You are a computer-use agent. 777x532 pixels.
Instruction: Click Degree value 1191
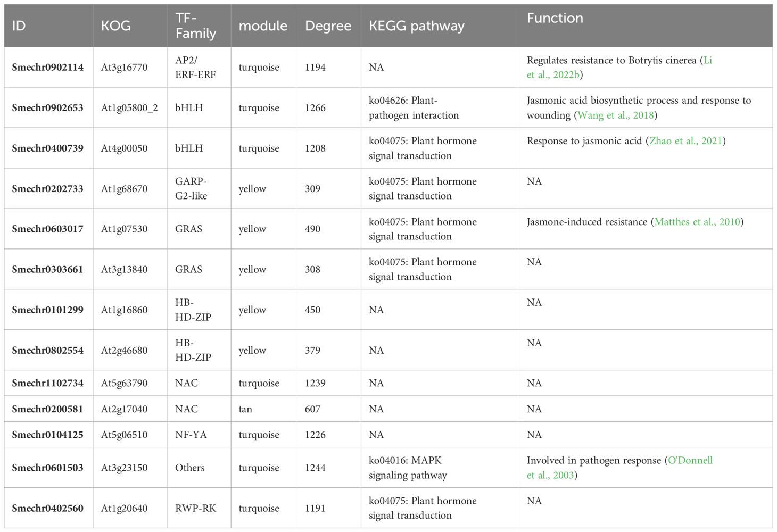315,508
